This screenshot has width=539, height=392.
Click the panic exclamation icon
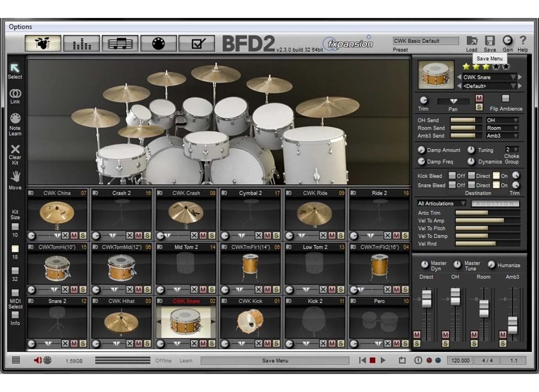click(418, 360)
